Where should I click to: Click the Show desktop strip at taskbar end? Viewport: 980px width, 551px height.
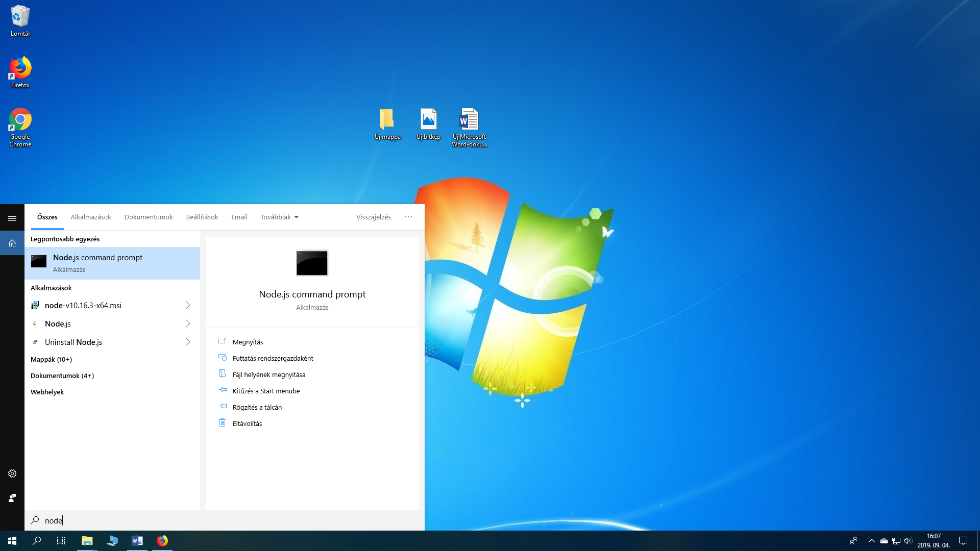978,541
